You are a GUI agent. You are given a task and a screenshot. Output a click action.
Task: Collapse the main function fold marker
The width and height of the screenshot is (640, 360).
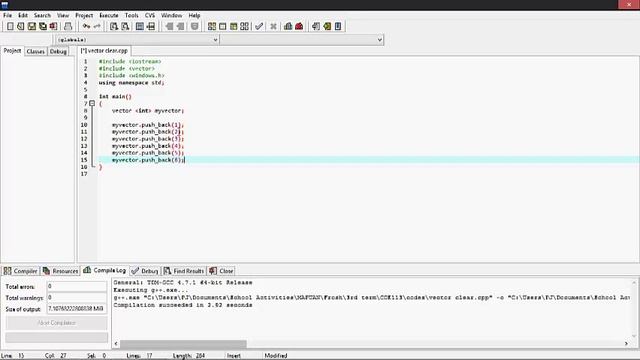click(92, 103)
